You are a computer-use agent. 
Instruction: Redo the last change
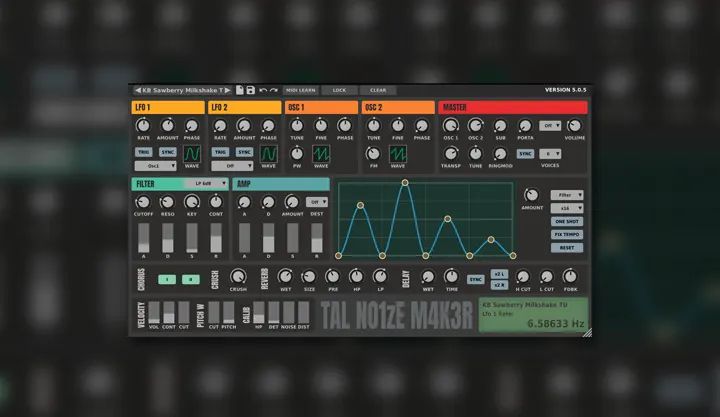coord(274,90)
